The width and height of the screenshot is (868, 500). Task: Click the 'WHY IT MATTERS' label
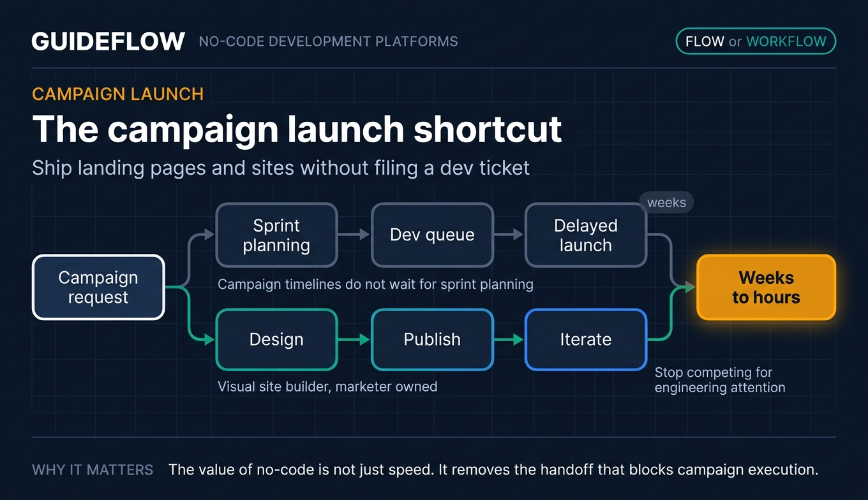(93, 471)
